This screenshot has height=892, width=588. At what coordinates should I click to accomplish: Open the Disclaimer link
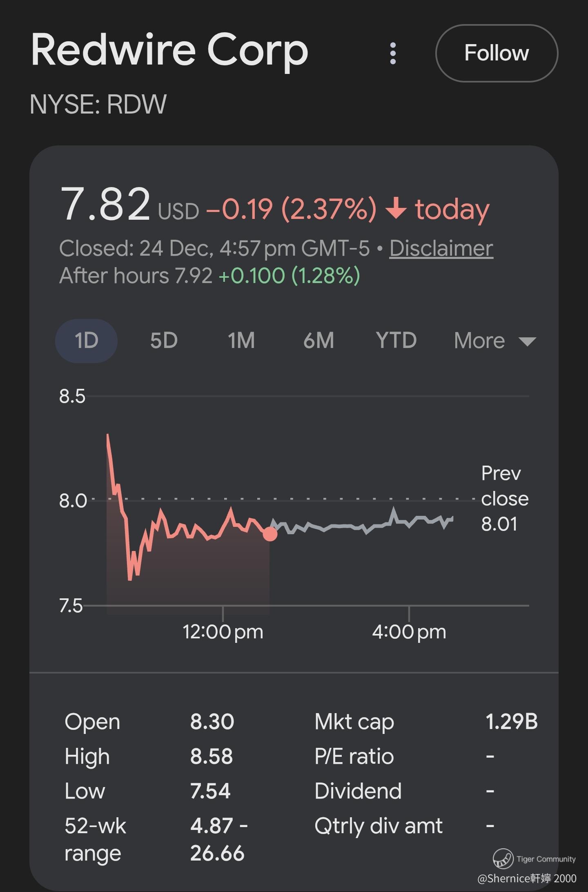[441, 248]
